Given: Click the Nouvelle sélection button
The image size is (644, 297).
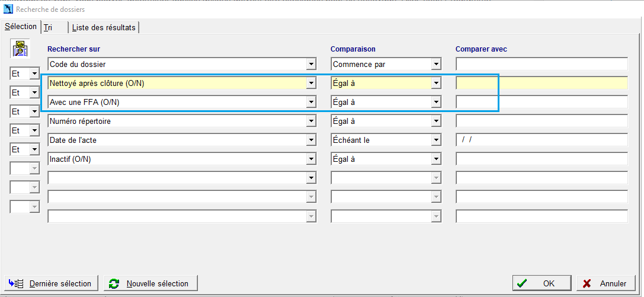Looking at the screenshot, I should tap(150, 283).
